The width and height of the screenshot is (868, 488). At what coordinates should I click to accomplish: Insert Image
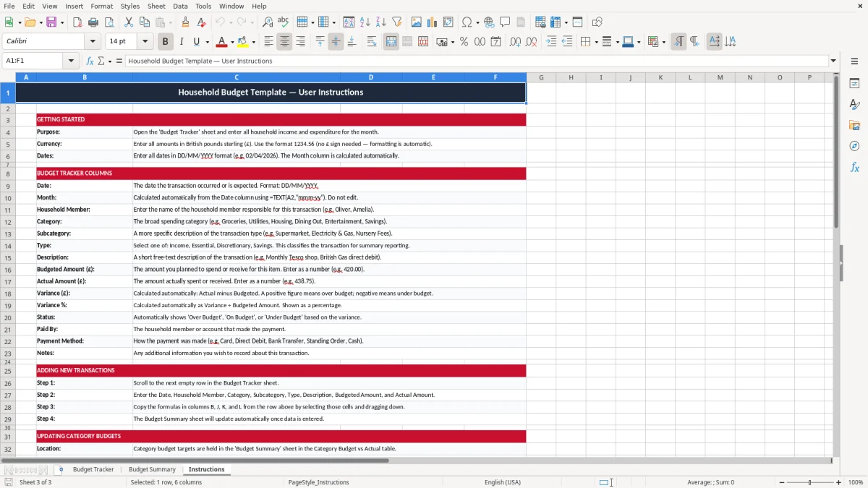coord(417,22)
